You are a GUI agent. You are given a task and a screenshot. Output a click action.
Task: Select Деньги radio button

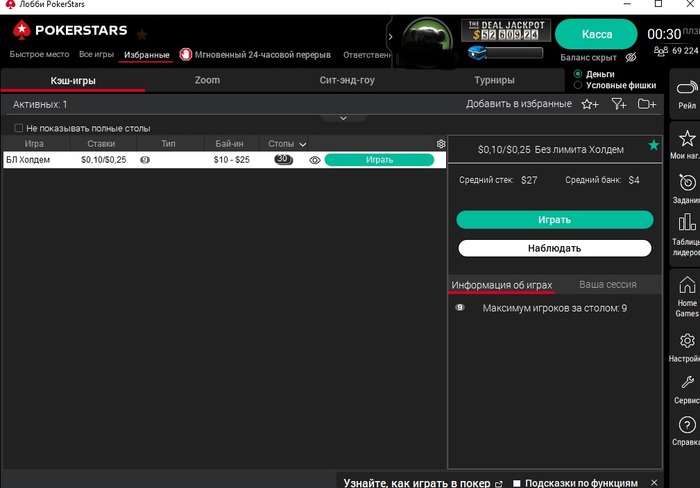578,74
